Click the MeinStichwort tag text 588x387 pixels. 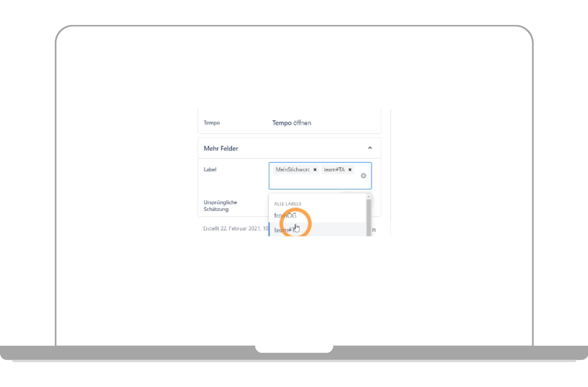pyautogui.click(x=293, y=169)
